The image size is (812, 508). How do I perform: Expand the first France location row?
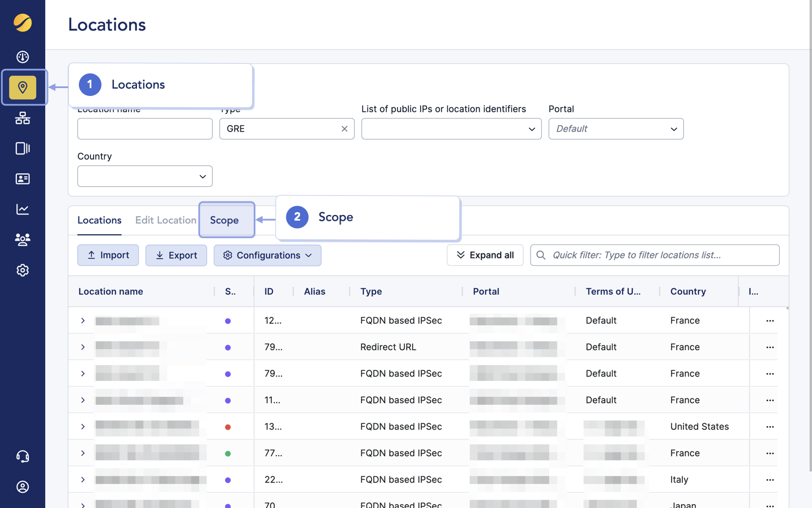(83, 321)
